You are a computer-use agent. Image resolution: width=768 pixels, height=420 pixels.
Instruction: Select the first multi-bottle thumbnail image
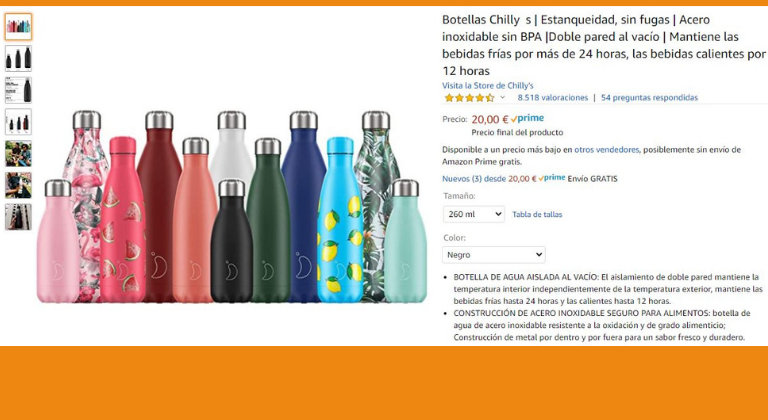tap(19, 27)
